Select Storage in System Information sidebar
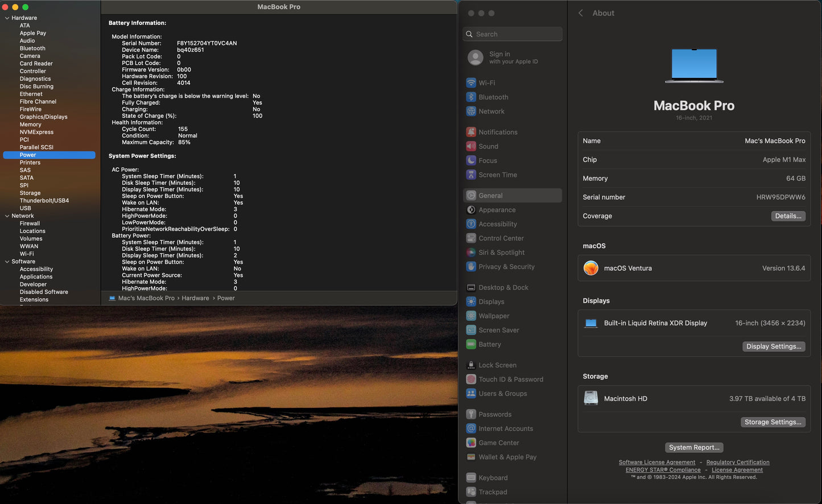Image resolution: width=822 pixels, height=504 pixels. [x=30, y=193]
